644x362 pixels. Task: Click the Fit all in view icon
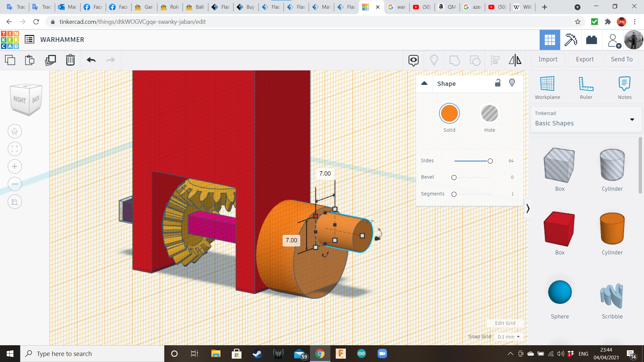click(15, 149)
